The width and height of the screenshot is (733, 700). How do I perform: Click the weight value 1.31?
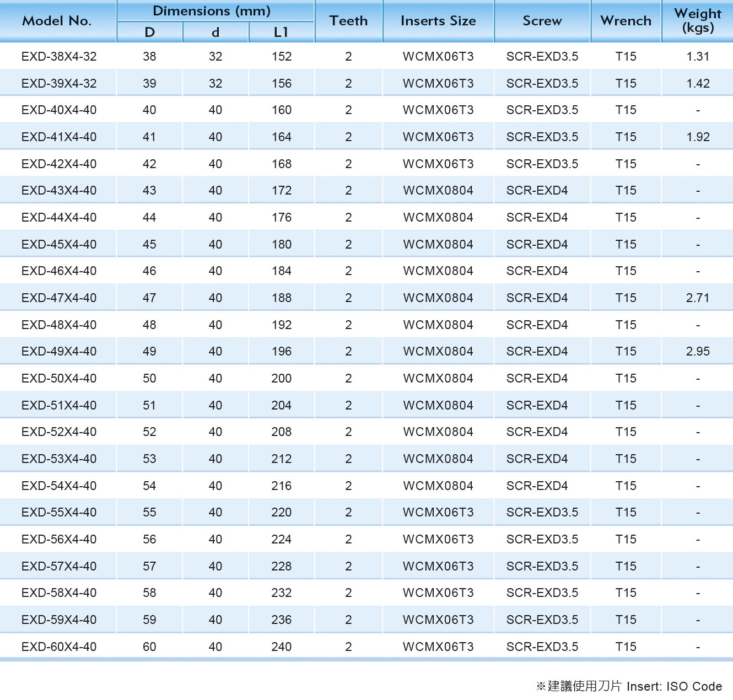[x=697, y=57]
